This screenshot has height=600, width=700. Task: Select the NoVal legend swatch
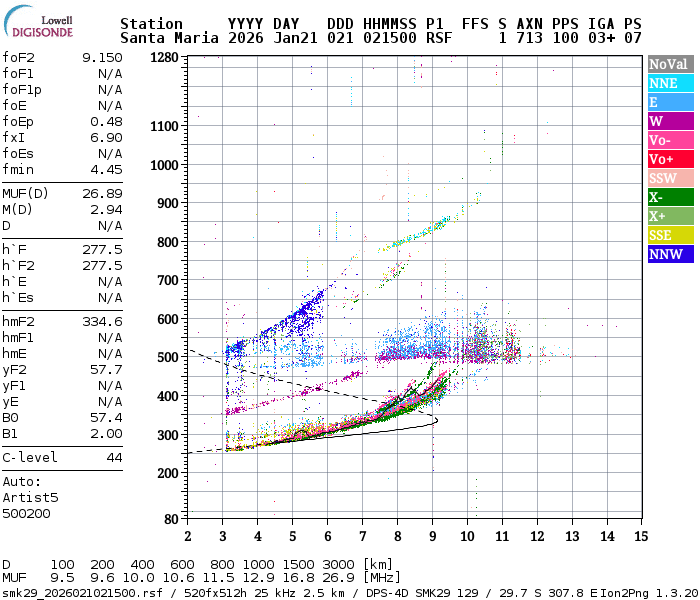pos(671,64)
